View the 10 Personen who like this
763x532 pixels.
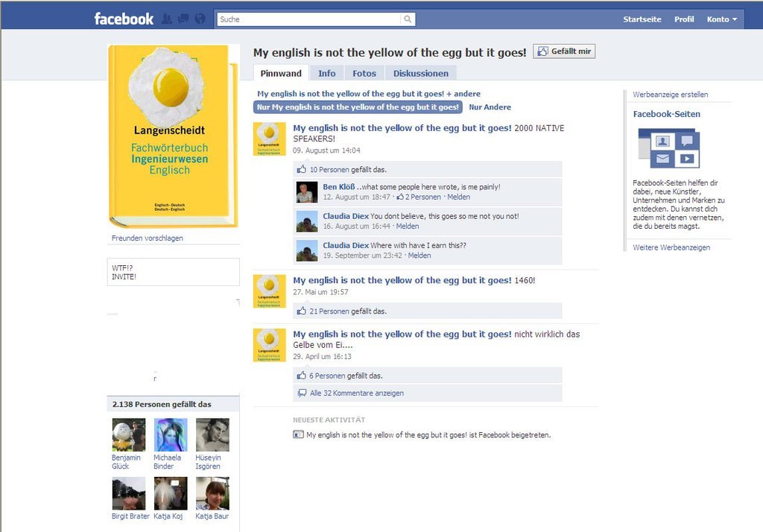click(329, 170)
